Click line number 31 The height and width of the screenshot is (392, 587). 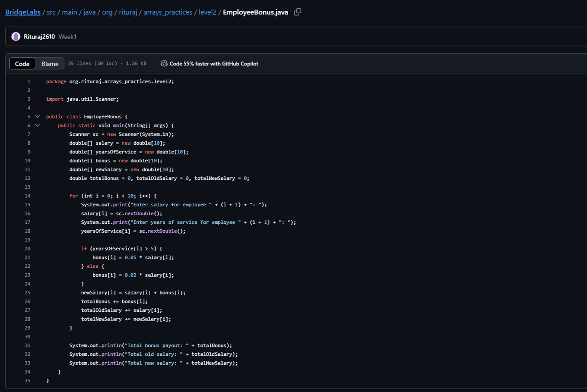click(27, 346)
